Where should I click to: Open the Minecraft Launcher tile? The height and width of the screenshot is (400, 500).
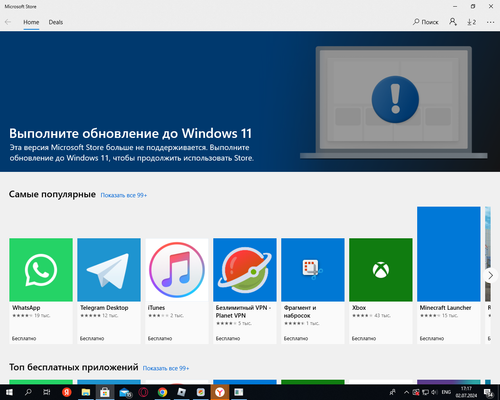(x=449, y=275)
